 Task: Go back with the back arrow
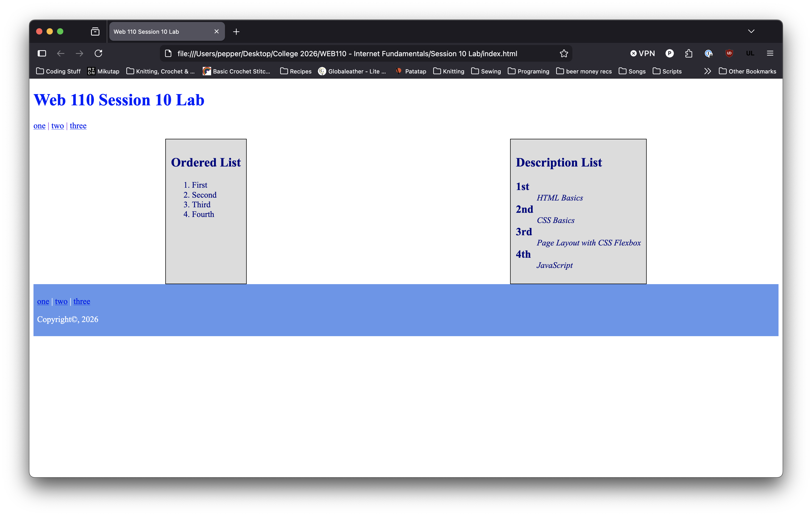point(61,53)
